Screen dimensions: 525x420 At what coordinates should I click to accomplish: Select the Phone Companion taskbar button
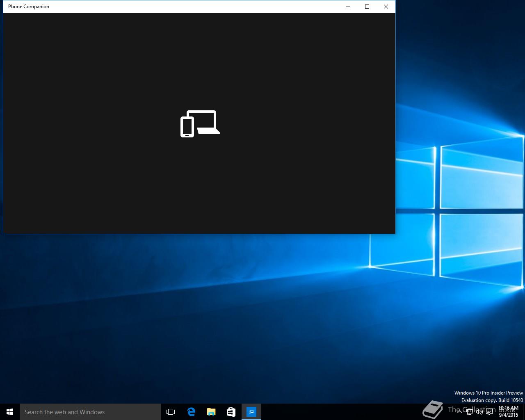(x=251, y=412)
